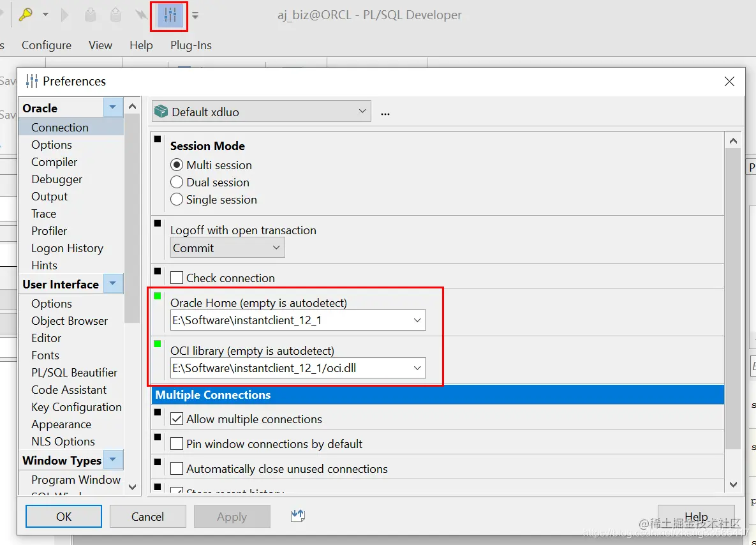Open the View menu
Viewport: 756px width, 545px height.
(100, 45)
